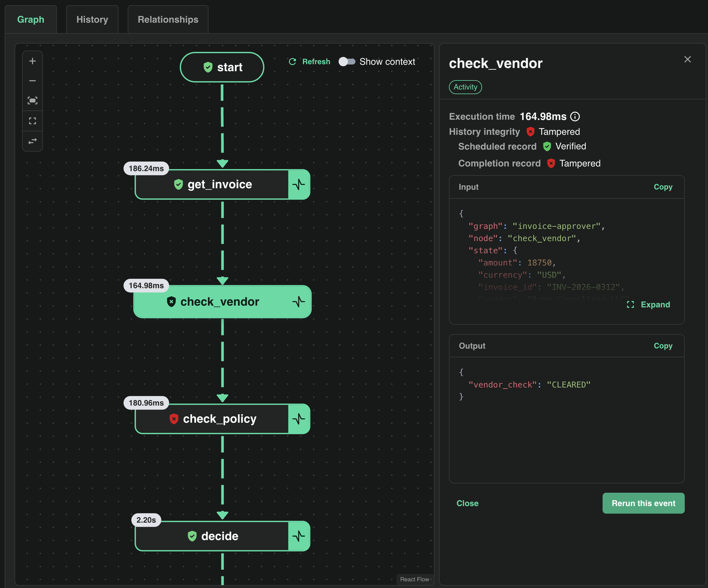The height and width of the screenshot is (588, 708).
Task: Click History integrity tampered shield icon
Action: point(530,132)
